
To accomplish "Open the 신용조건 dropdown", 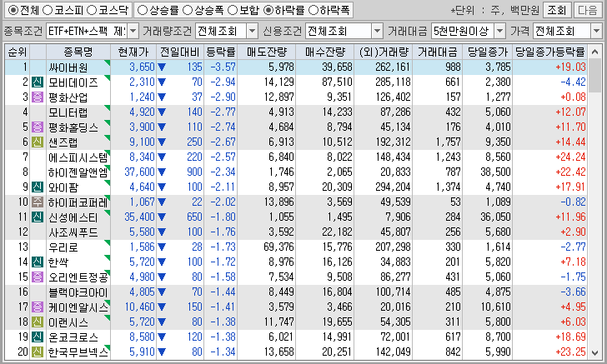I will pyautogui.click(x=377, y=31).
